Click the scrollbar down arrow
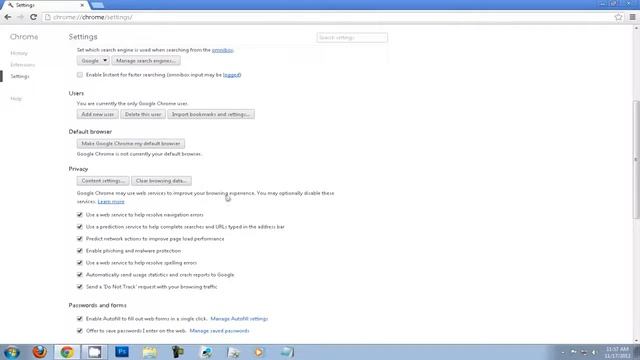 pos(636,340)
